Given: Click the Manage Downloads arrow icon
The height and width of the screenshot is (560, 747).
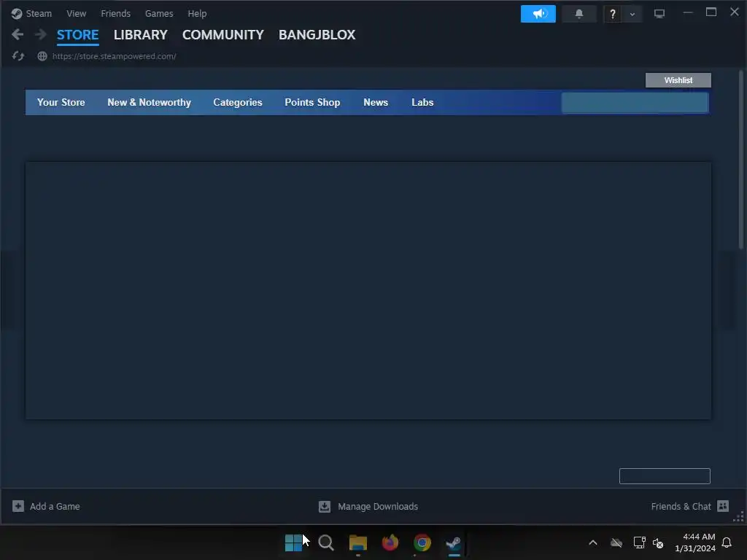Looking at the screenshot, I should pyautogui.click(x=325, y=506).
